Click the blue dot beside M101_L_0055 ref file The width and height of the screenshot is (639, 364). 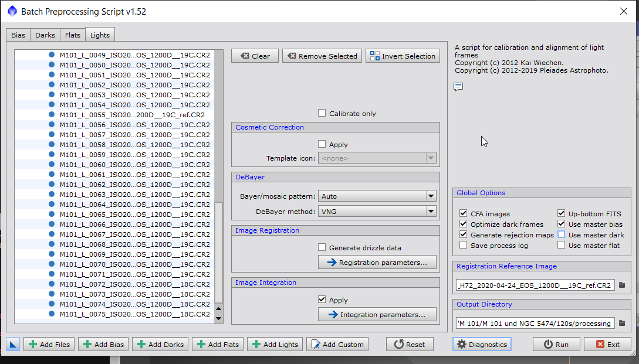click(52, 114)
